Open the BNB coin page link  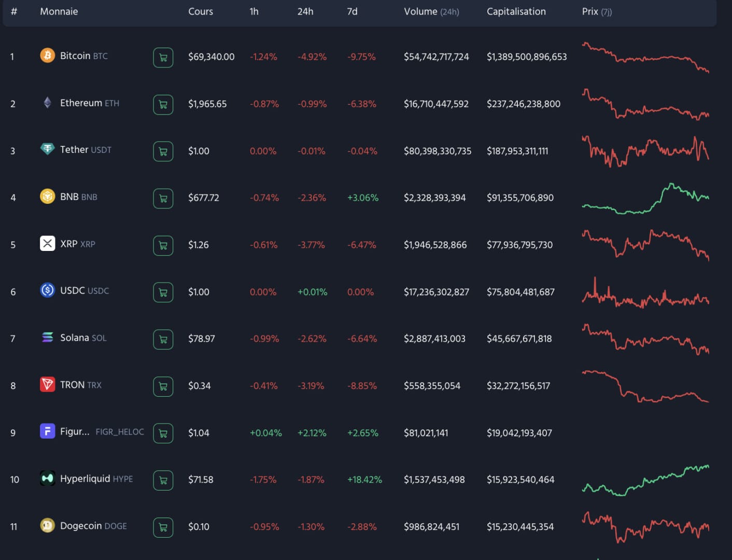click(x=79, y=197)
